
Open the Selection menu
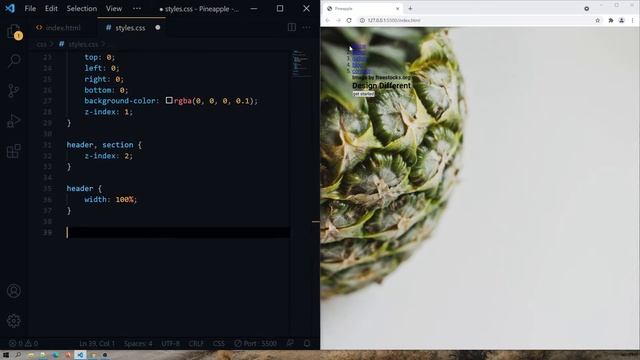pyautogui.click(x=82, y=9)
